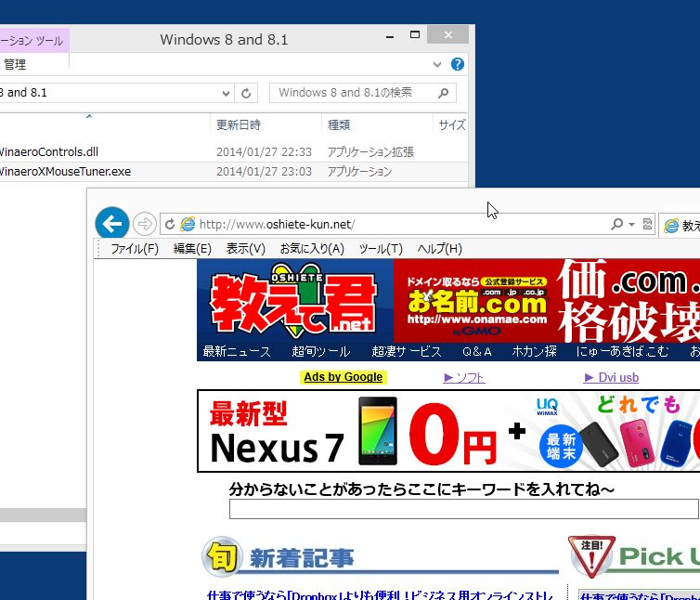
Task: Minimize the Windows 8 and 8.1 window
Action: pos(390,35)
